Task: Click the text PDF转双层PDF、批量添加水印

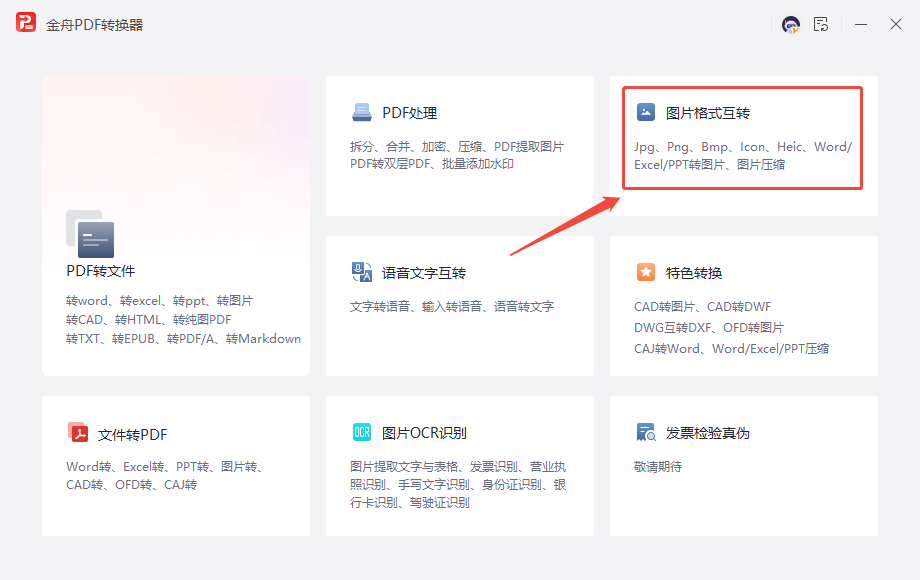Action: point(432,164)
